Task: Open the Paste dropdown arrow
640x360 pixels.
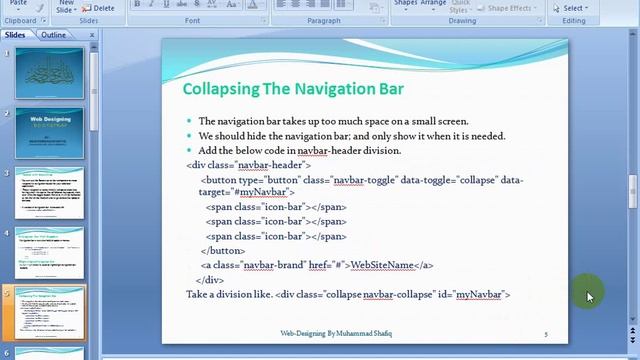Action: pos(18,9)
